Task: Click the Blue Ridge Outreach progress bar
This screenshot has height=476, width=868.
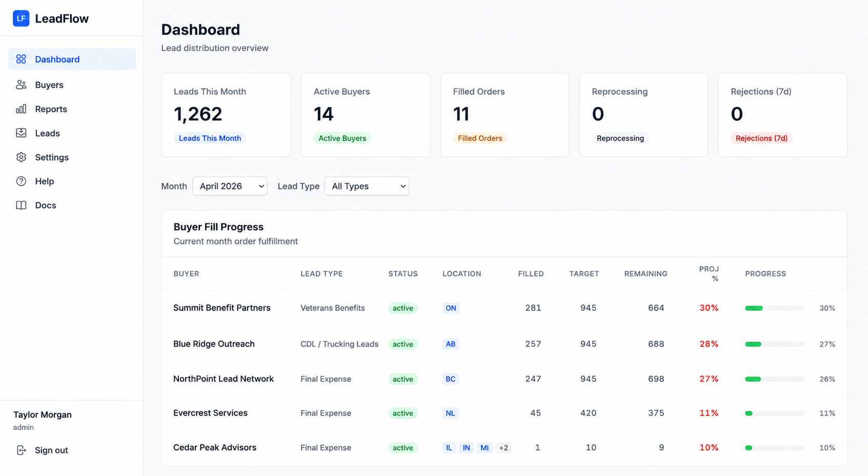Action: point(775,344)
